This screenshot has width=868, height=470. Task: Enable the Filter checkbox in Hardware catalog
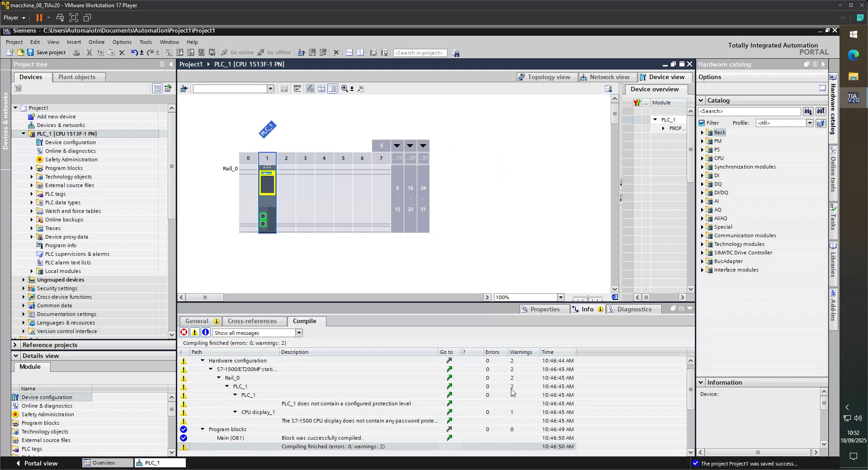click(x=702, y=122)
